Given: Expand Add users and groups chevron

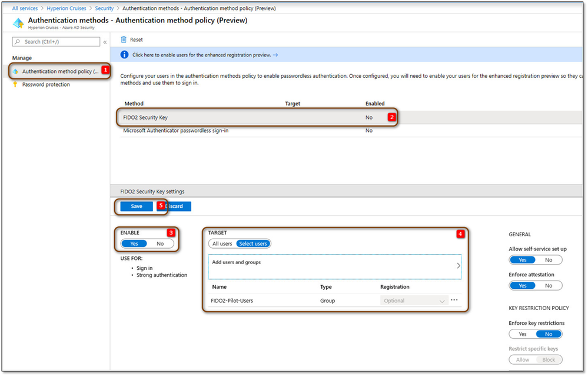Looking at the screenshot, I should click(459, 266).
